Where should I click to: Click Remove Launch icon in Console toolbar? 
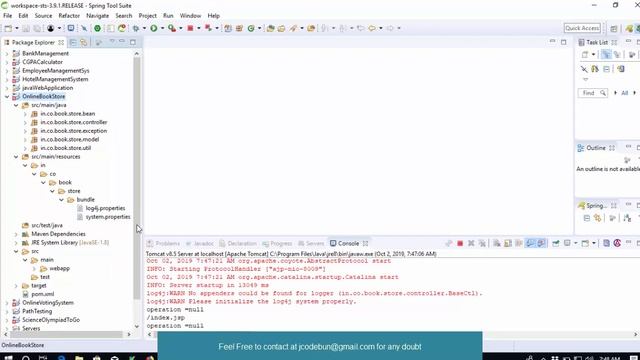tap(471, 243)
